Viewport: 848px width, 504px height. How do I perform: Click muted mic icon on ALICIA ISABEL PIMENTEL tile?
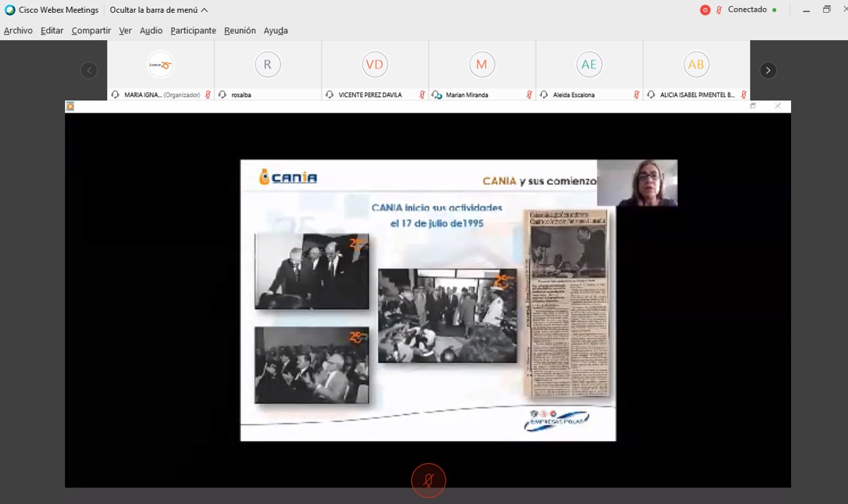(743, 95)
